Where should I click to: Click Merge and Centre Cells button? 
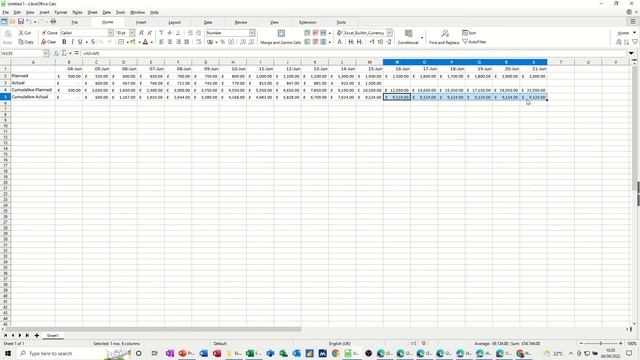[x=281, y=37]
